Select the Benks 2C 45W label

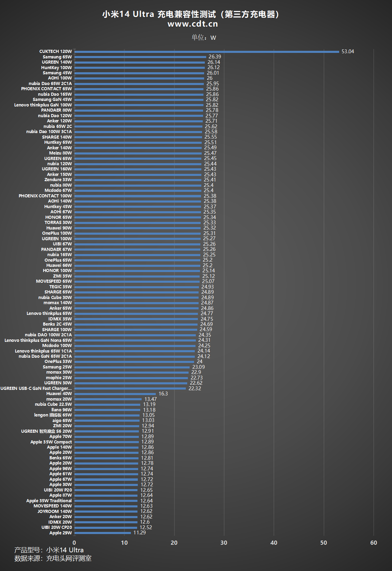point(57,324)
